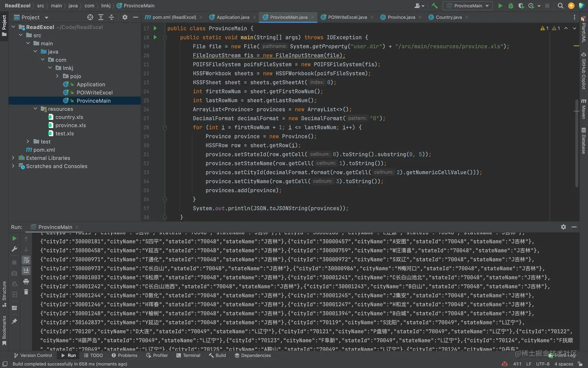Rerun ProvinceMain in the Run panel
This screenshot has width=588, height=368.
[x=14, y=238]
